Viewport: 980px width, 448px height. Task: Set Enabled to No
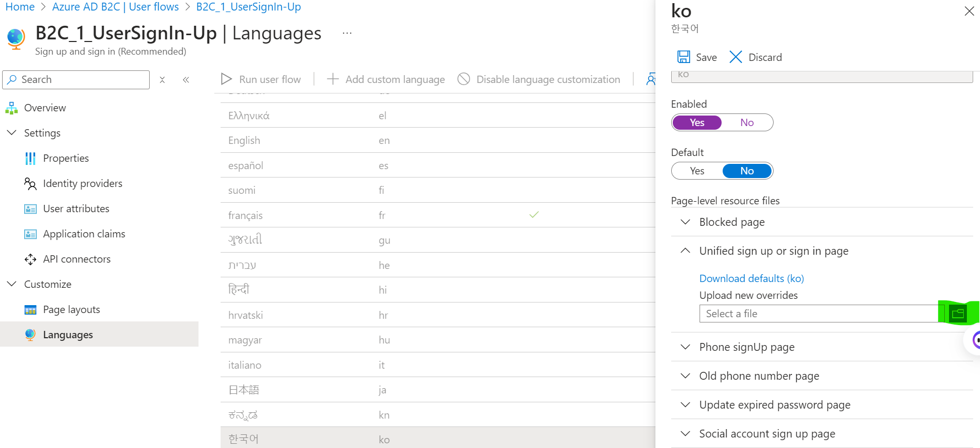point(747,122)
